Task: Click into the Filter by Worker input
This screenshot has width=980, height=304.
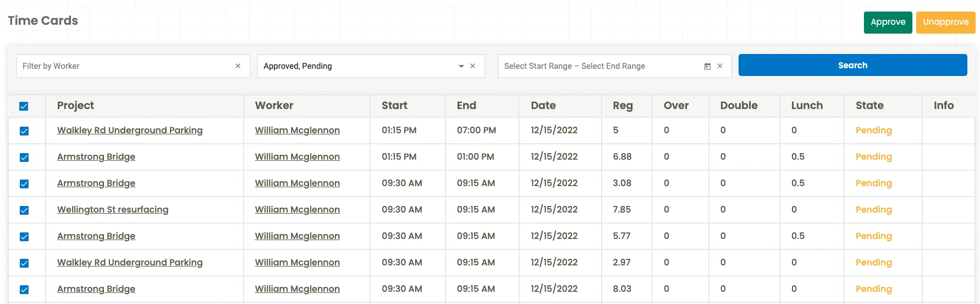Action: pyautogui.click(x=124, y=66)
